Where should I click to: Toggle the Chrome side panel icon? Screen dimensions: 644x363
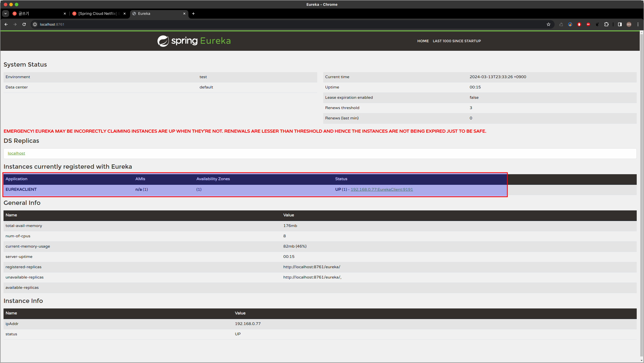point(620,24)
